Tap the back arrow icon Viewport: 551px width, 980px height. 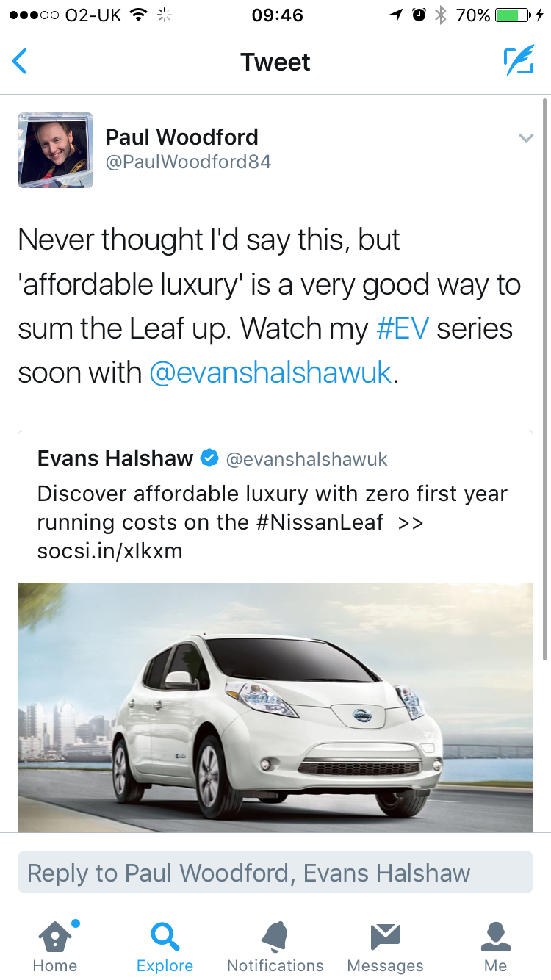[21, 62]
